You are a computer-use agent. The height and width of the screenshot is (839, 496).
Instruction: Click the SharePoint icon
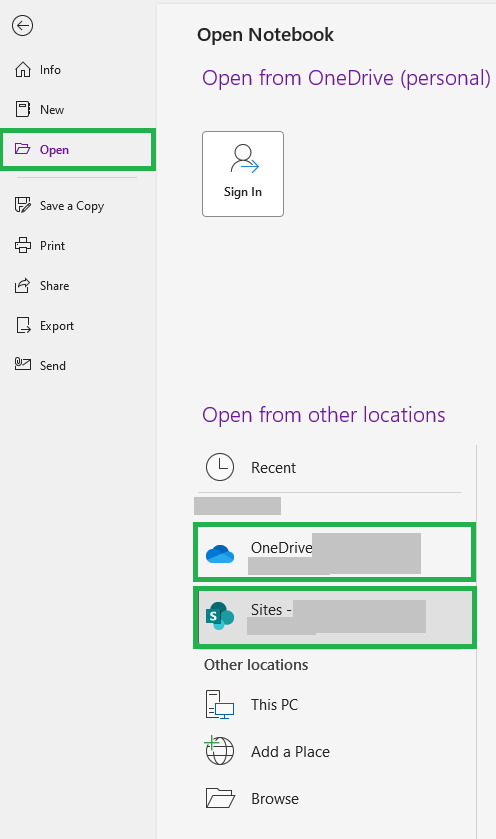220,616
